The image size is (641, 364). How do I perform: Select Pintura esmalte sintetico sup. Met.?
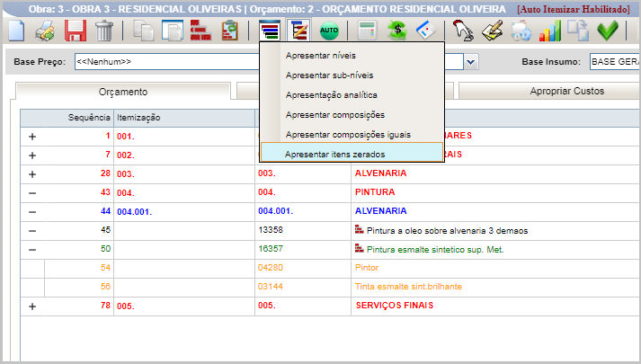pos(435,250)
